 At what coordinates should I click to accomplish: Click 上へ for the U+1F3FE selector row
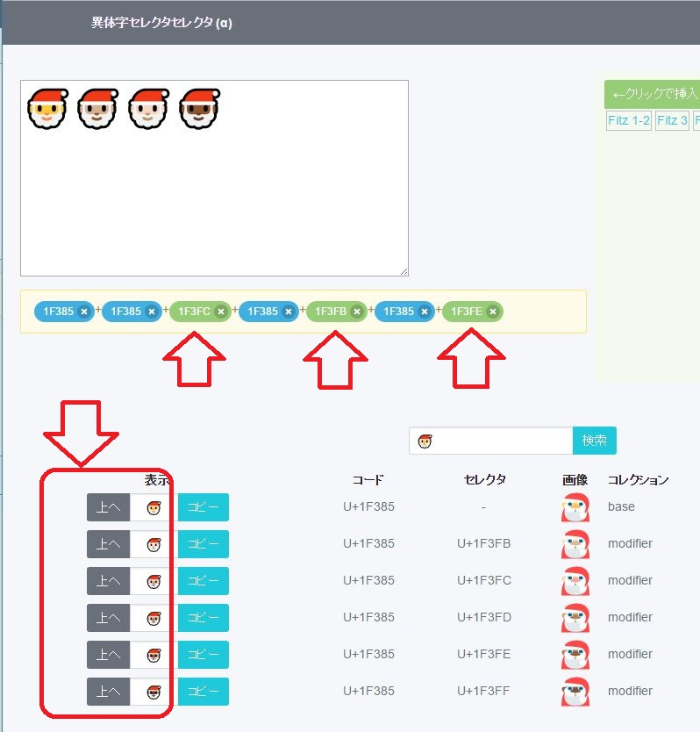[108, 655]
